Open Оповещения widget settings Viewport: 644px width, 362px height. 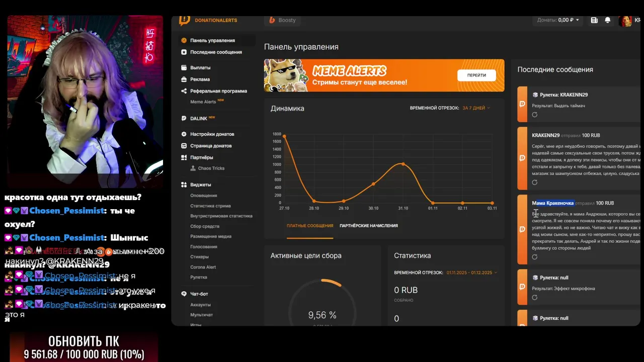(204, 196)
